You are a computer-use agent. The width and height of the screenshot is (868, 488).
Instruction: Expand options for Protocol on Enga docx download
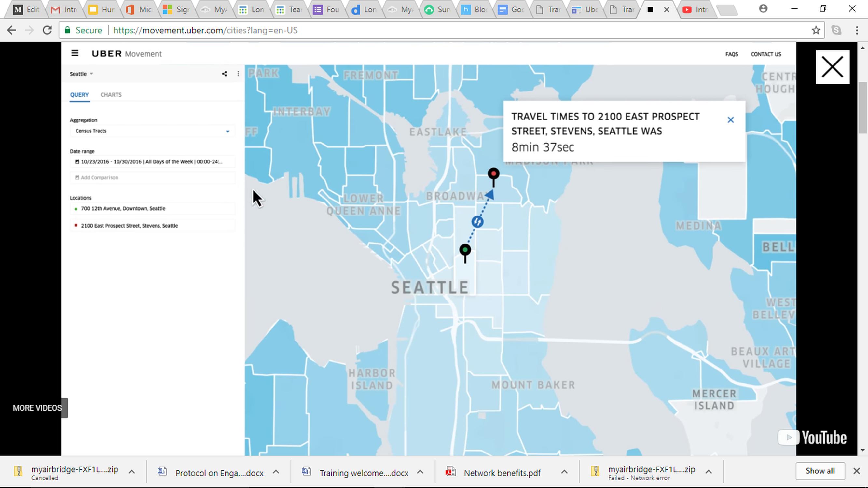276,472
